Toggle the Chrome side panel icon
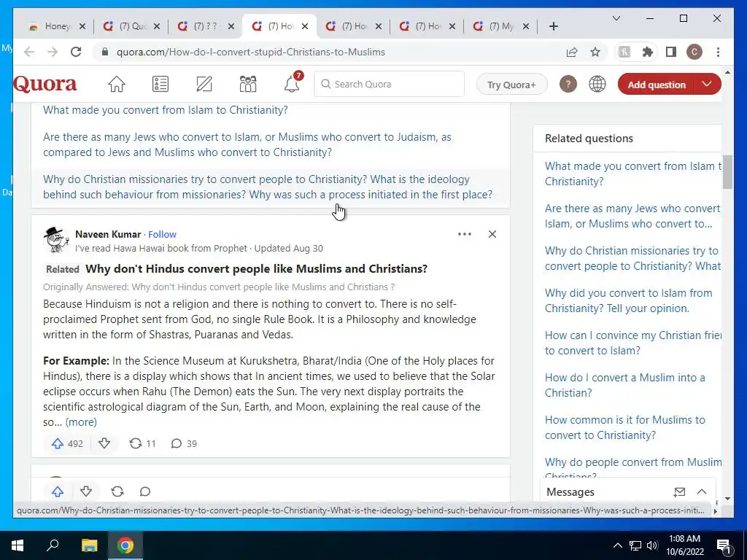Screen dimensions: 747x560 point(671,52)
